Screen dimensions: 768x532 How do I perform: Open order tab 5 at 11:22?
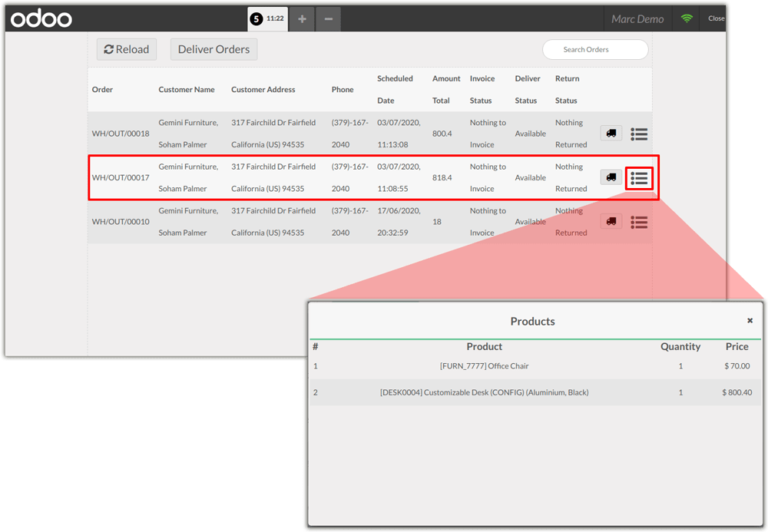pyautogui.click(x=267, y=19)
